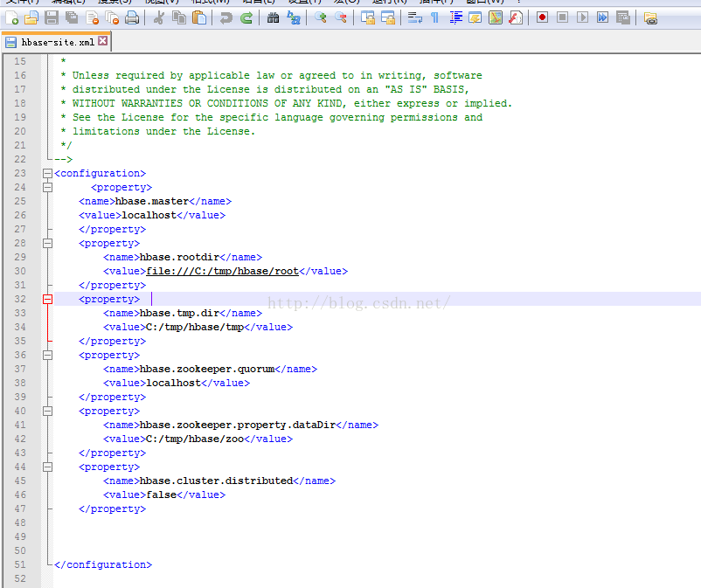Select the hbase-site.xml tab
The width and height of the screenshot is (701, 588).
coord(57,42)
